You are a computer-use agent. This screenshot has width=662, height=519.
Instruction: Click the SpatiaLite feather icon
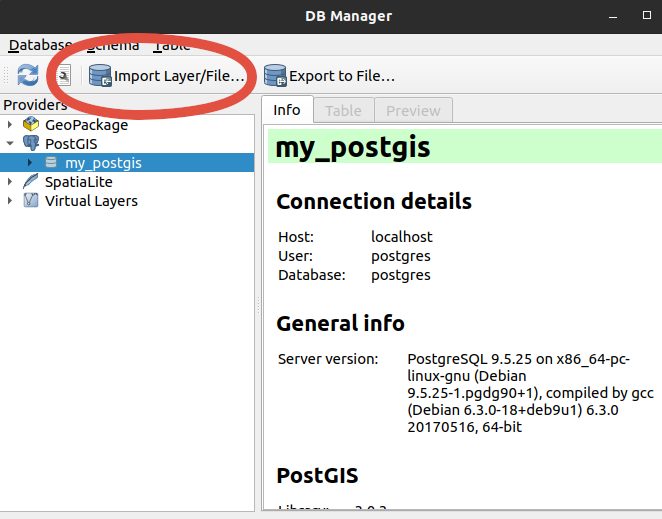tap(31, 182)
